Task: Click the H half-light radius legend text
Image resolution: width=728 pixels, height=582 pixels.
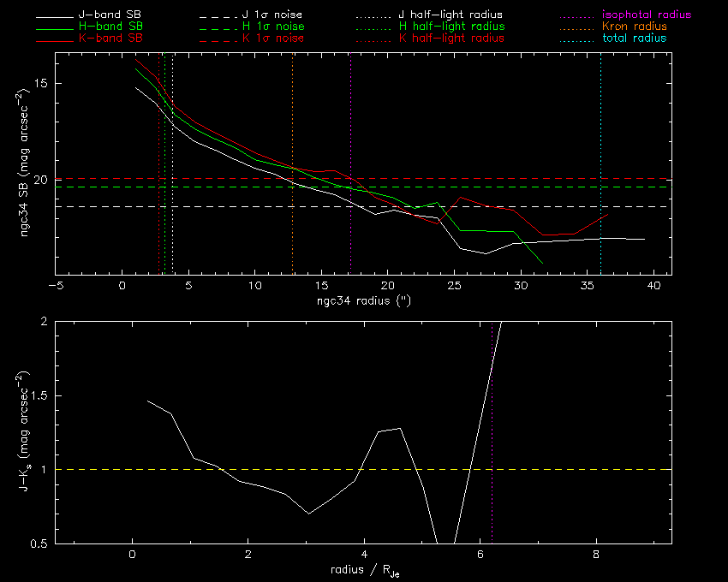Action: click(x=451, y=27)
